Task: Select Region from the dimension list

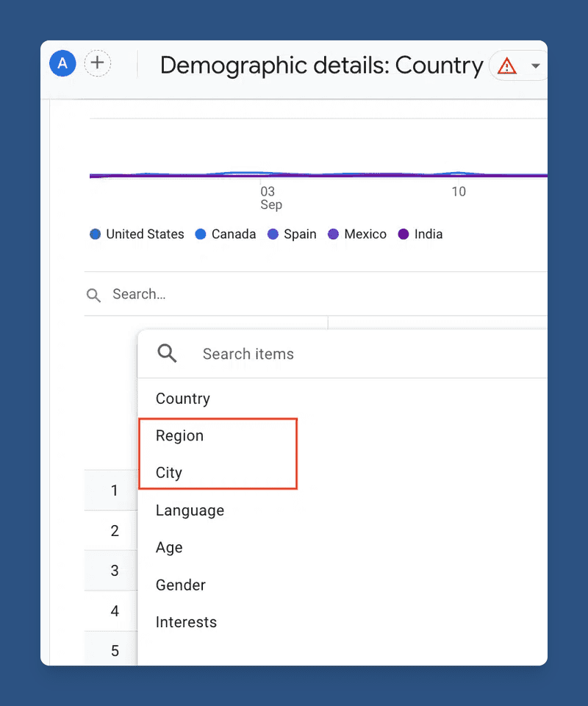Action: (179, 436)
